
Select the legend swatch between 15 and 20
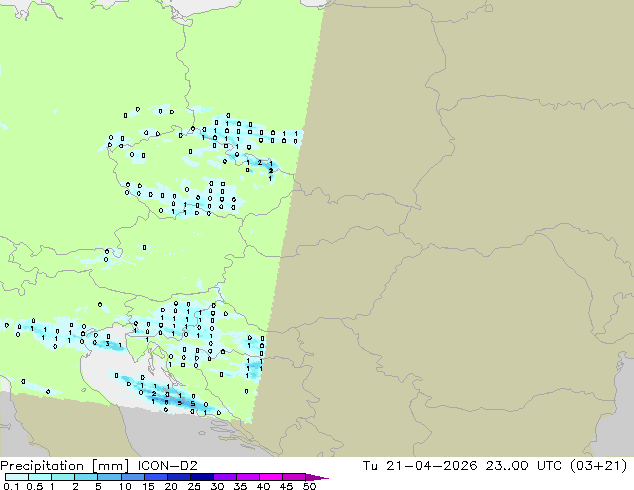tap(156, 477)
